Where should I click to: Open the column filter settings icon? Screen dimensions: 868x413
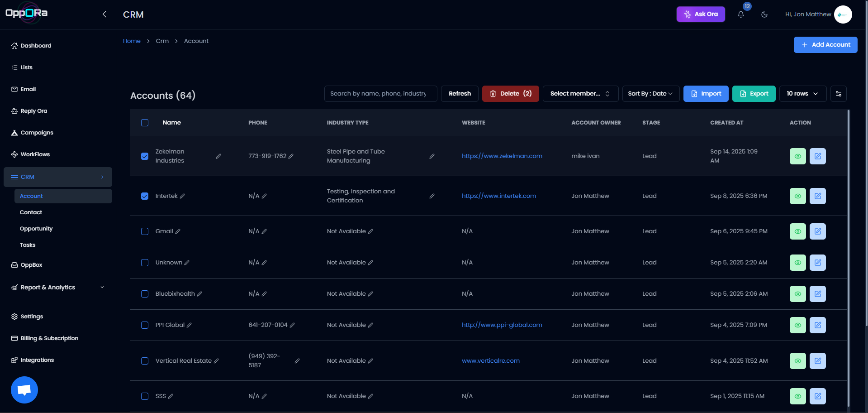[x=838, y=94]
